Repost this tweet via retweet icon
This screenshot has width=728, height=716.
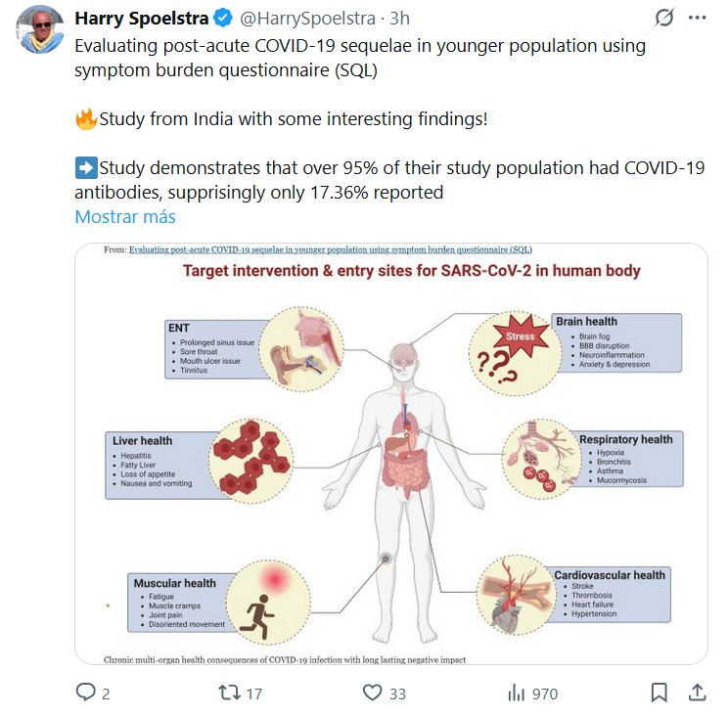pyautogui.click(x=228, y=693)
